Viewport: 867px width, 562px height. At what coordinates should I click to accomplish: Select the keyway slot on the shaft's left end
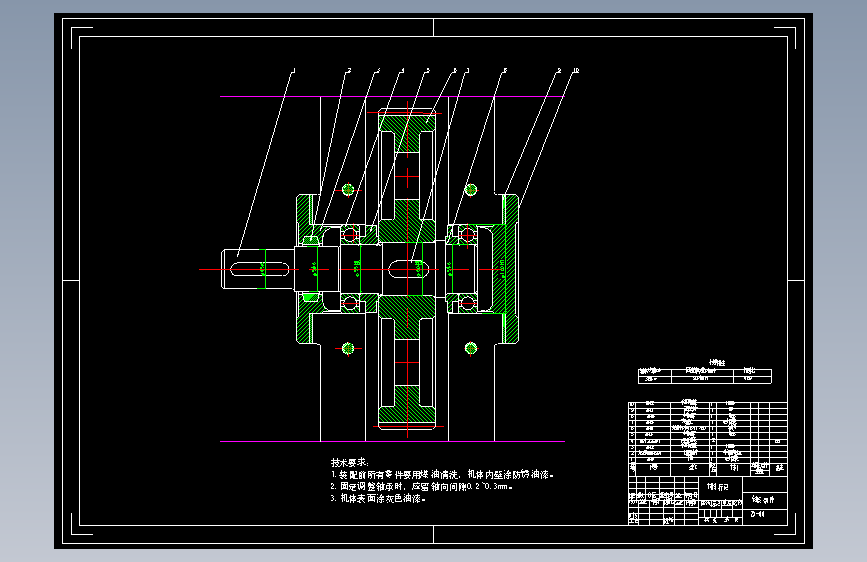pos(259,269)
